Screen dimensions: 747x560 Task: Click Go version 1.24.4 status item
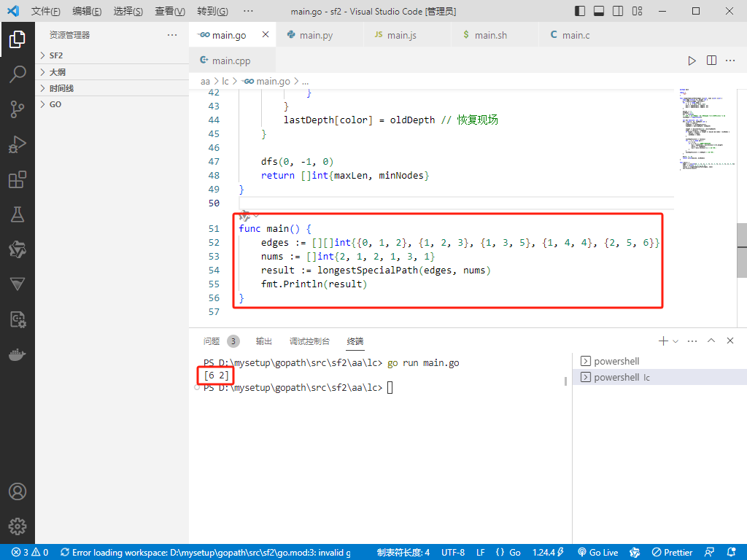[x=549, y=553]
